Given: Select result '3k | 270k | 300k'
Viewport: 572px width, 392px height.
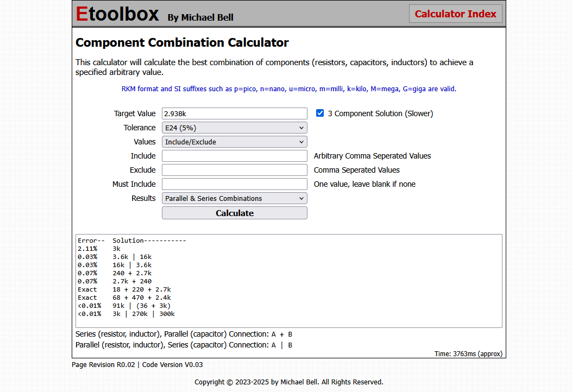Looking at the screenshot, I should click(144, 314).
